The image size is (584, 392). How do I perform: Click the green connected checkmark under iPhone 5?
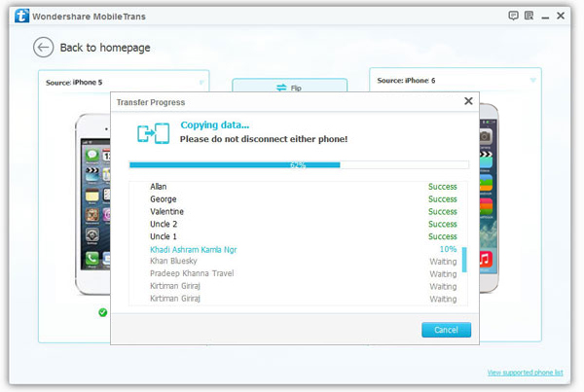(103, 312)
